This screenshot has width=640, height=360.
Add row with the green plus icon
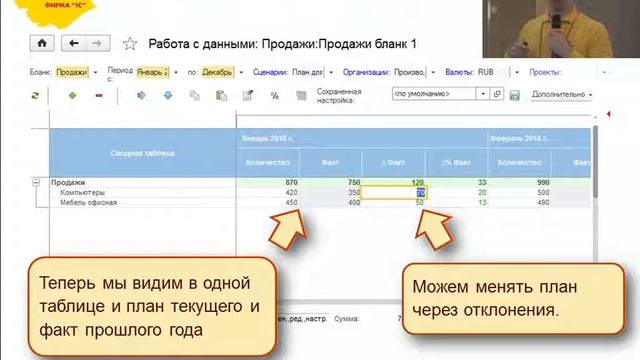tap(73, 95)
